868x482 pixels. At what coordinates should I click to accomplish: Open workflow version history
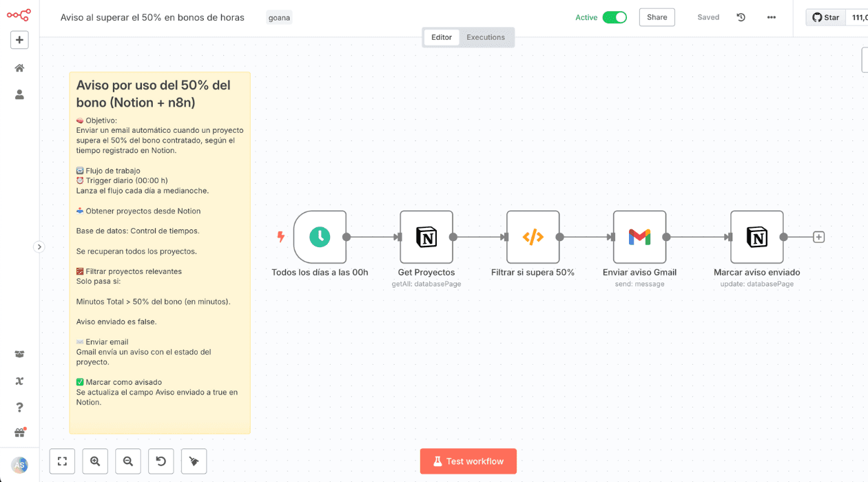point(741,17)
